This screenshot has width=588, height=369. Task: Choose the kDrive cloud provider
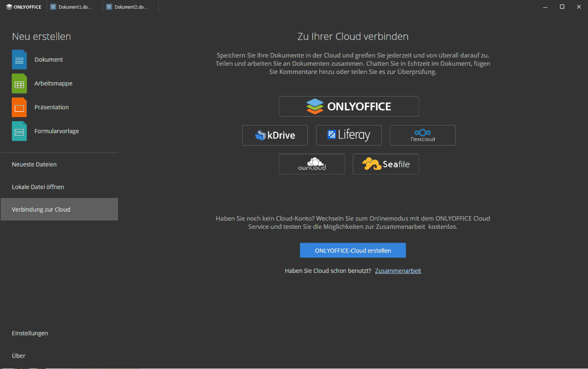pyautogui.click(x=275, y=135)
